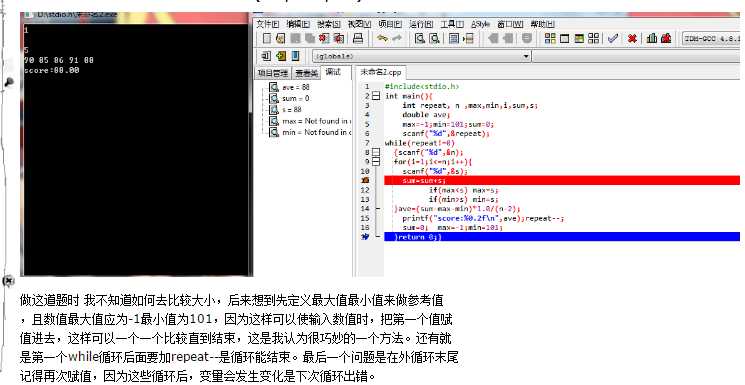Image resolution: width=745 pixels, height=385 pixels.
Task: Click the while(repeat!=0) code line
Action: click(x=420, y=143)
